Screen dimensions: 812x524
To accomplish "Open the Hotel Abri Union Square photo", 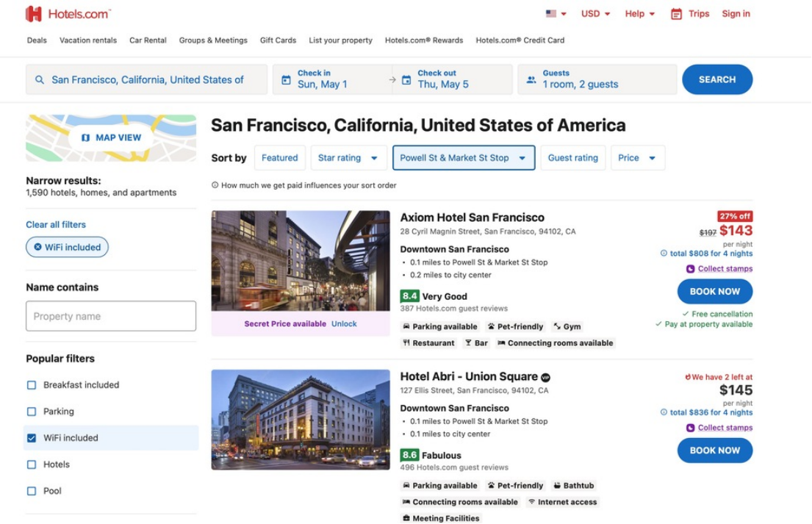I will (x=301, y=420).
